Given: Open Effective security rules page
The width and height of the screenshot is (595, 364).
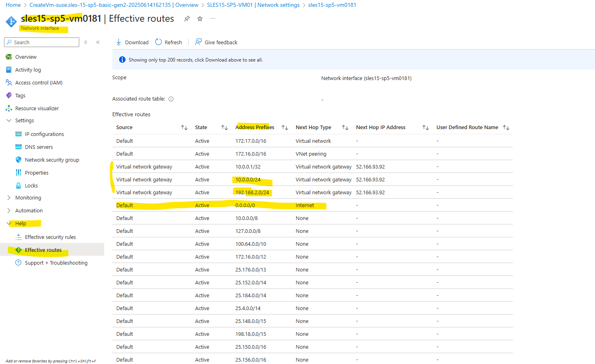Looking at the screenshot, I should 50,237.
